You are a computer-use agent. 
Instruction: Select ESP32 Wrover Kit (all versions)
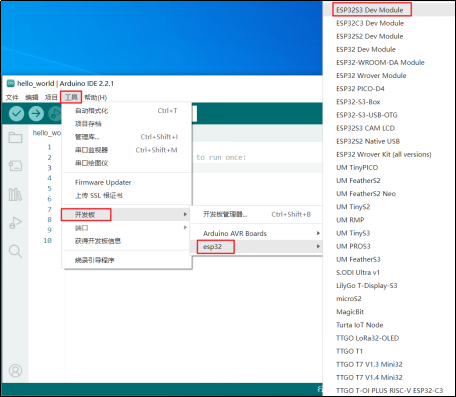[389, 154]
